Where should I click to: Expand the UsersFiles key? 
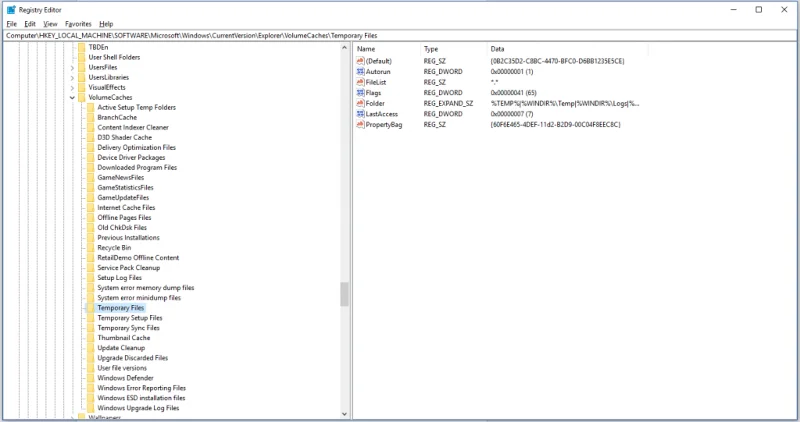click(72, 67)
